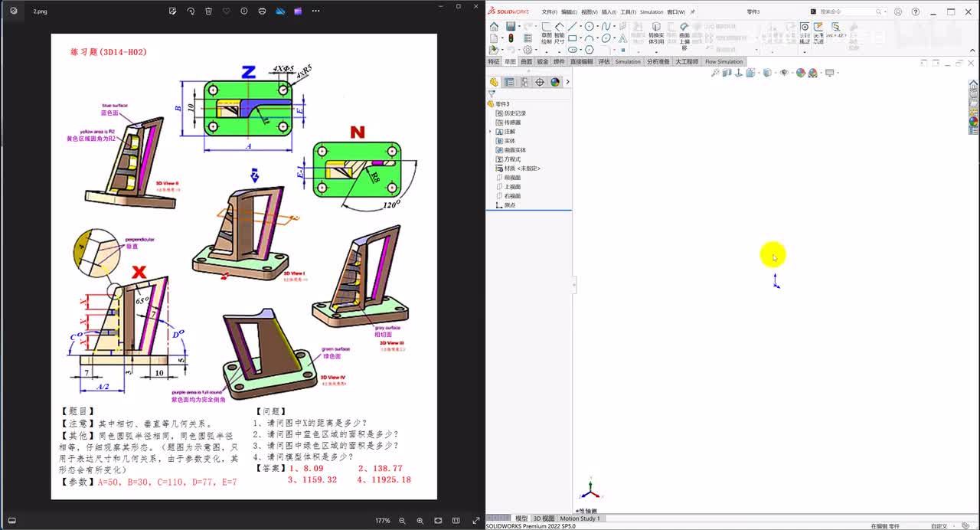Screen dimensions: 980x530
Task: Open the PropertyManager panel tab
Action: (x=509, y=82)
